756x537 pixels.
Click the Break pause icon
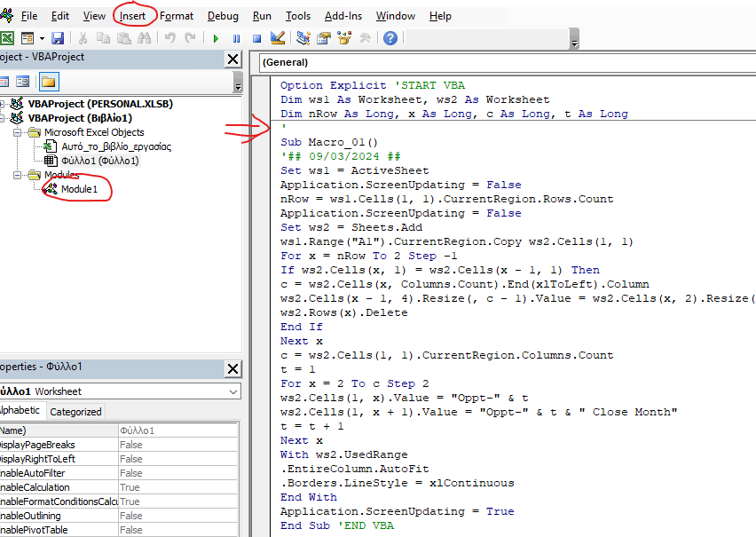236,38
